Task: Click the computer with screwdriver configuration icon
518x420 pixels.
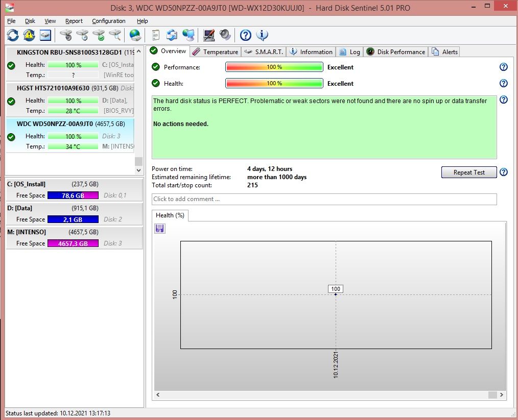Action: click(x=209, y=35)
